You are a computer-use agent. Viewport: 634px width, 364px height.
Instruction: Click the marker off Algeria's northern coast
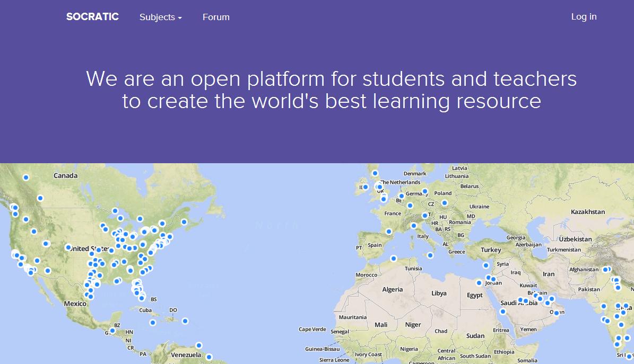[394, 259]
